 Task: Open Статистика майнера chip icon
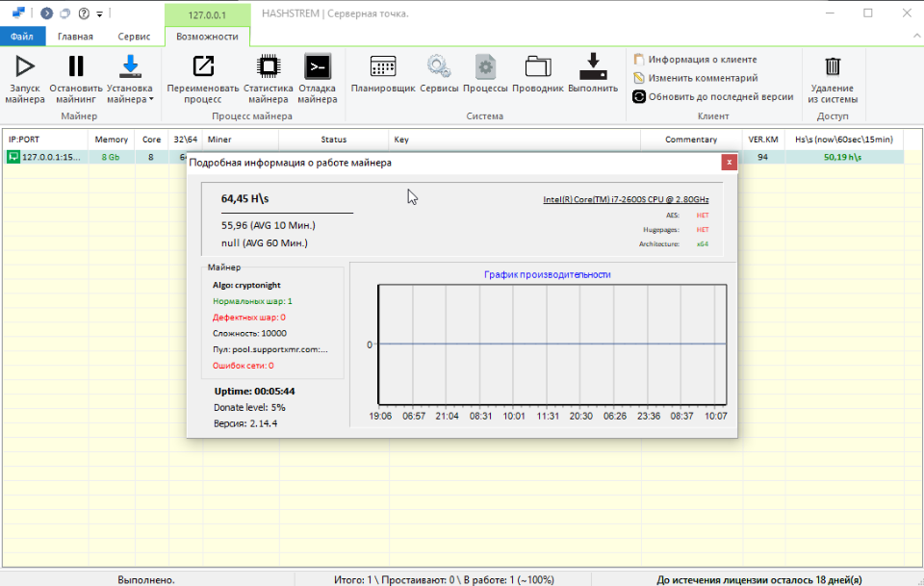tap(269, 66)
